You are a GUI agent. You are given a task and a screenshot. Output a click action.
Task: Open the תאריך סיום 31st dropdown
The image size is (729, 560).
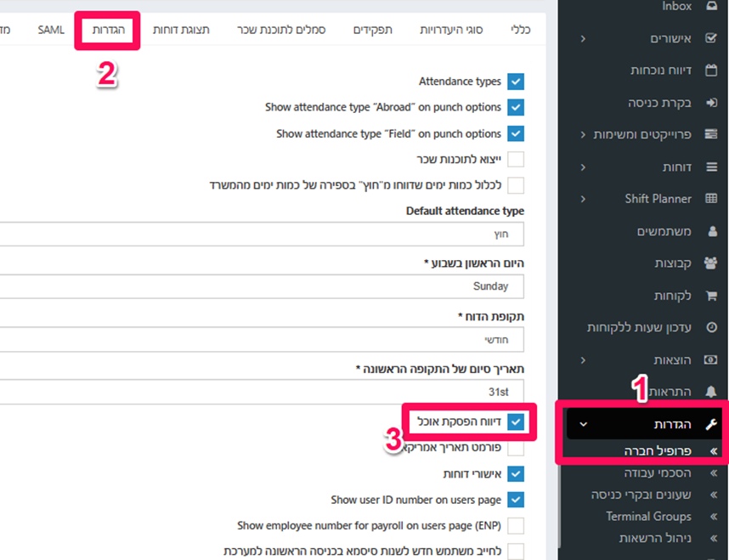coord(262,392)
